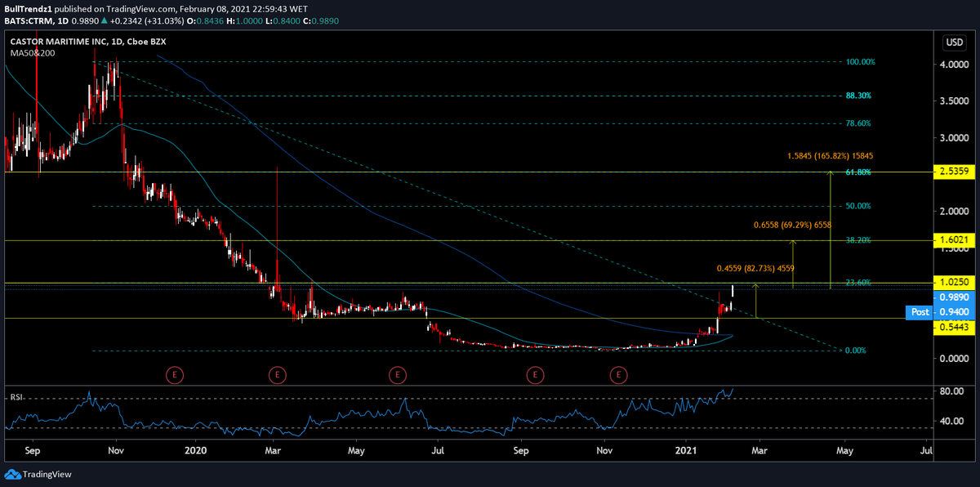Click the blue Post market label
The height and width of the screenshot is (487, 980).
pos(919,312)
